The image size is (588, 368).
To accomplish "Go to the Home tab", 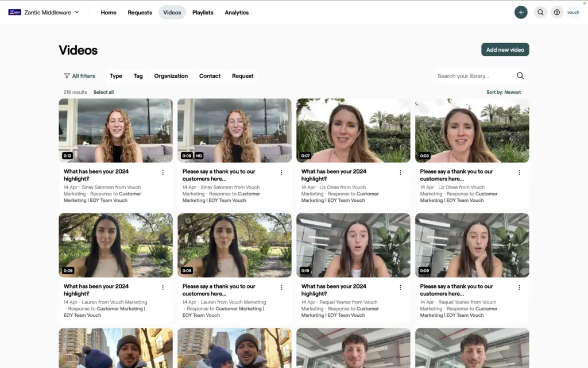I will (109, 13).
